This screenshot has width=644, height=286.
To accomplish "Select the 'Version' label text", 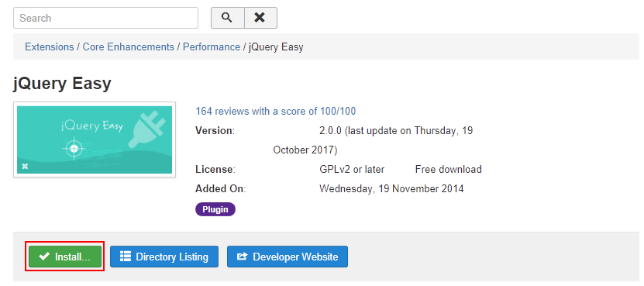I will [x=215, y=131].
